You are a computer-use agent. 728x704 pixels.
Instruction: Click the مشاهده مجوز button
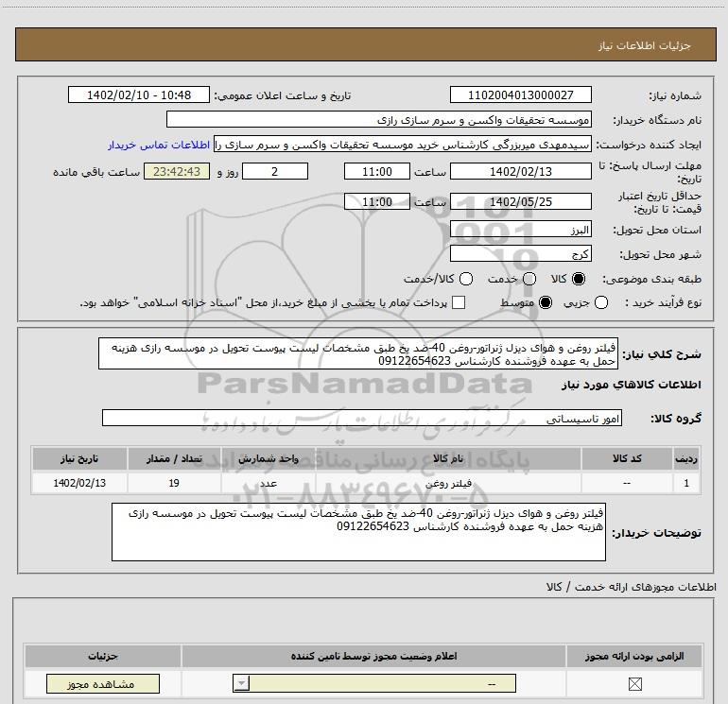click(x=103, y=684)
